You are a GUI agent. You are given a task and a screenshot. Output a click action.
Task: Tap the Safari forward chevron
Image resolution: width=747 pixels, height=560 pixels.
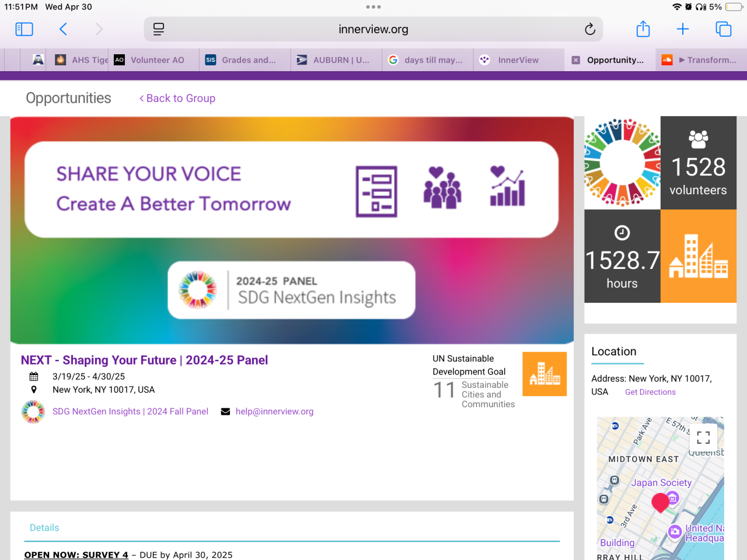(99, 29)
